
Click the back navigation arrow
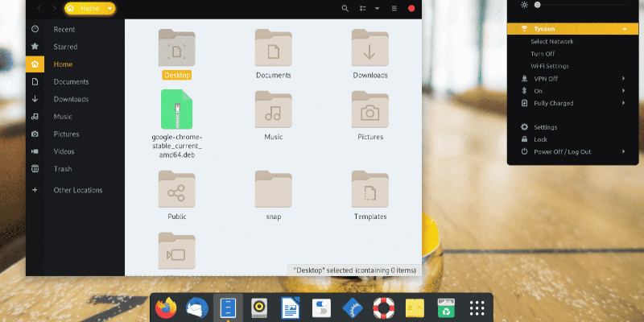click(x=39, y=8)
